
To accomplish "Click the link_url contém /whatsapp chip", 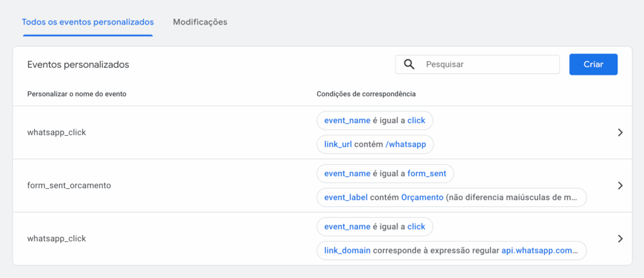I will [x=375, y=145].
